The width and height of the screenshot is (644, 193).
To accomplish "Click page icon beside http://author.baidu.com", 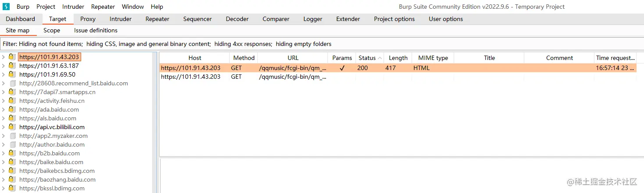I will click(x=12, y=144).
